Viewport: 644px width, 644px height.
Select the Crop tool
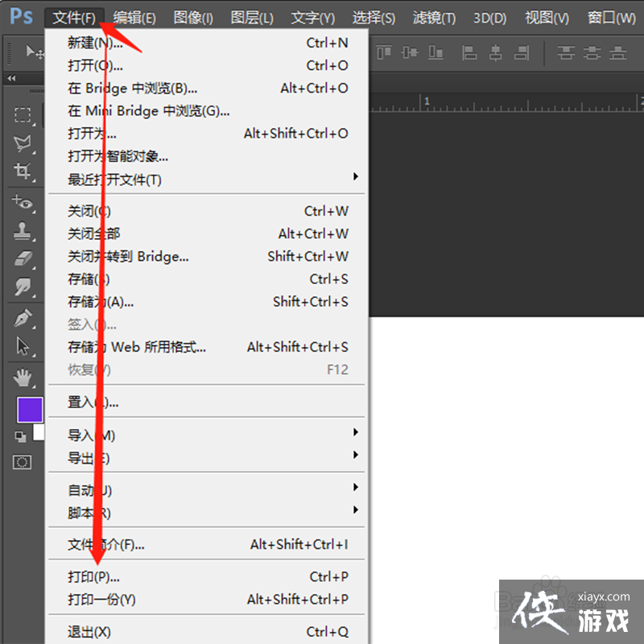click(23, 171)
